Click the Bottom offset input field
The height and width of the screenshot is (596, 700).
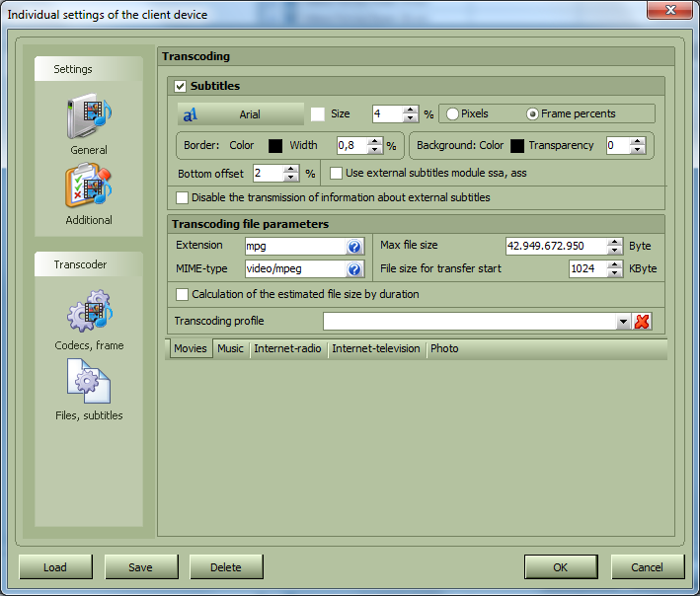[x=269, y=173]
